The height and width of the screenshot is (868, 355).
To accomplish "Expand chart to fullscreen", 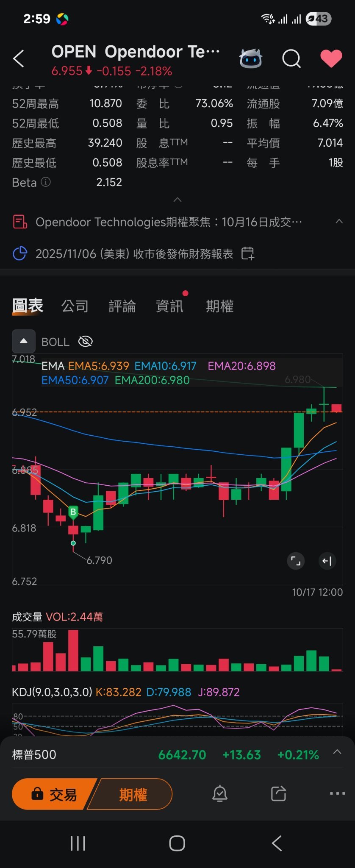I will click(296, 561).
